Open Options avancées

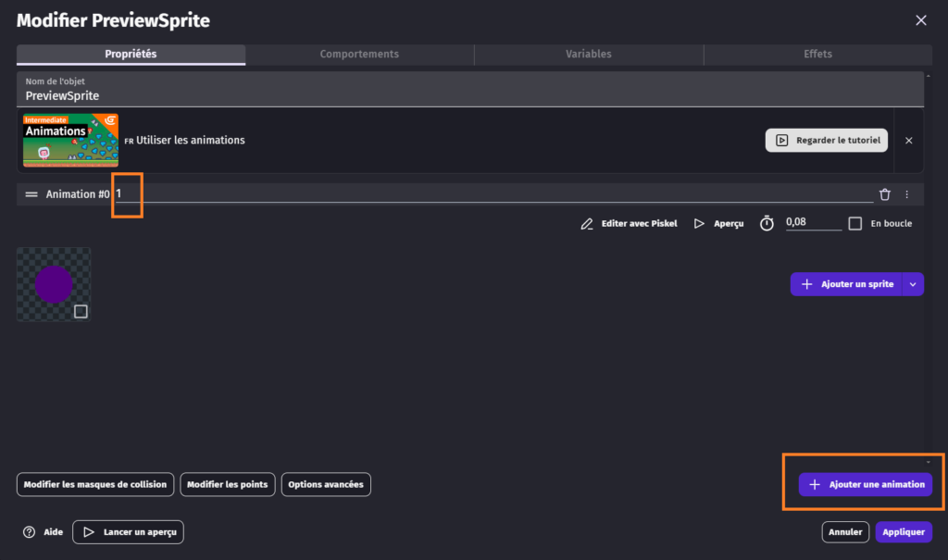click(x=326, y=484)
